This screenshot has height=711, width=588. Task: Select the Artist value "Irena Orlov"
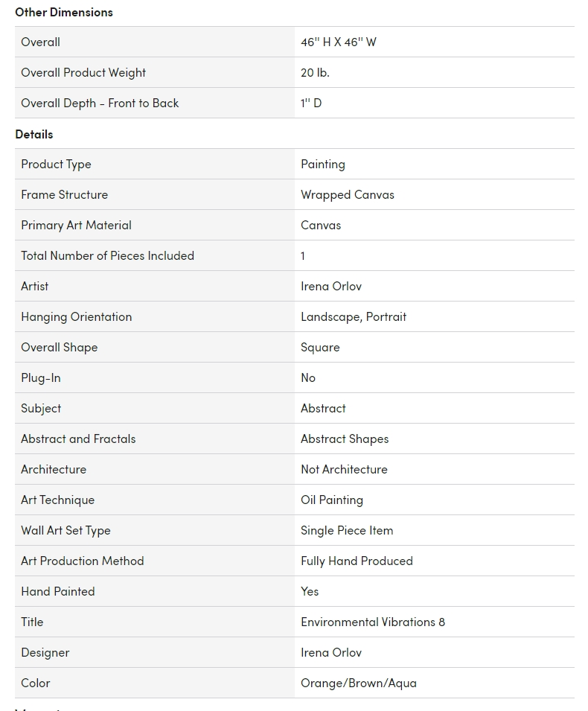coord(331,286)
